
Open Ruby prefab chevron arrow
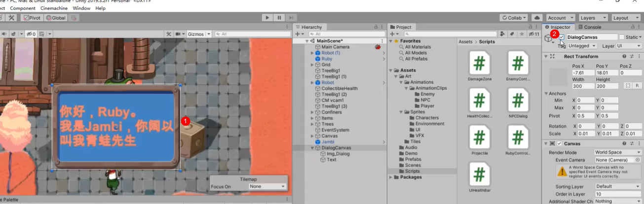point(384,59)
